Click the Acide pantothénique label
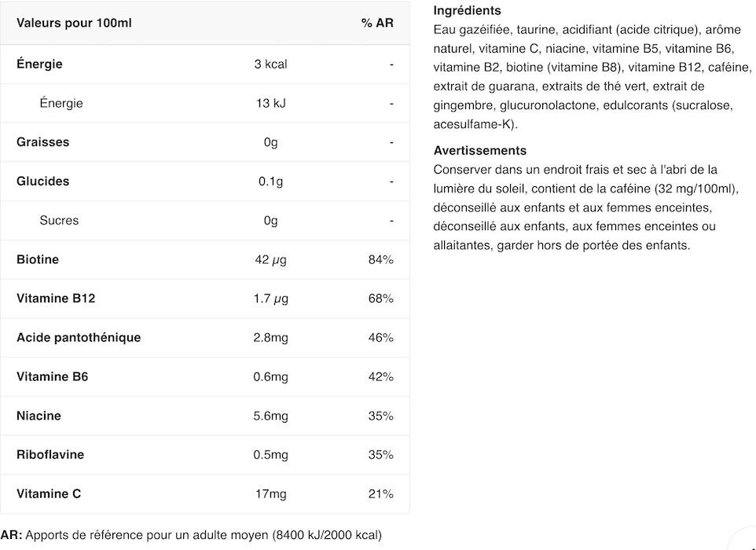The width and height of the screenshot is (756, 550). [x=79, y=337]
